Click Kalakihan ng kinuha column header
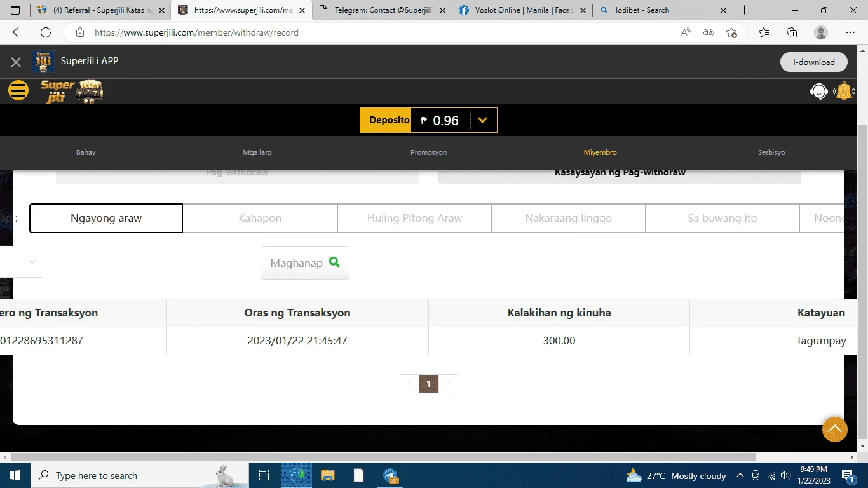The height and width of the screenshot is (488, 868). (559, 313)
